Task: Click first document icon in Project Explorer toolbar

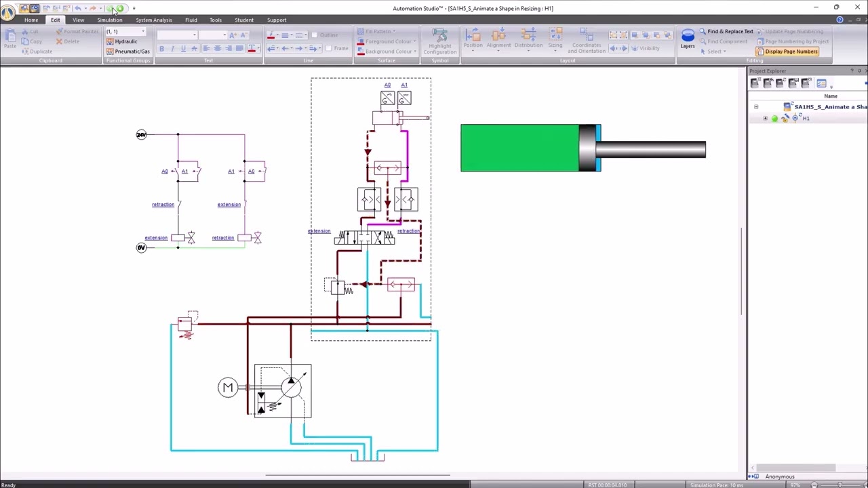Action: tap(755, 83)
